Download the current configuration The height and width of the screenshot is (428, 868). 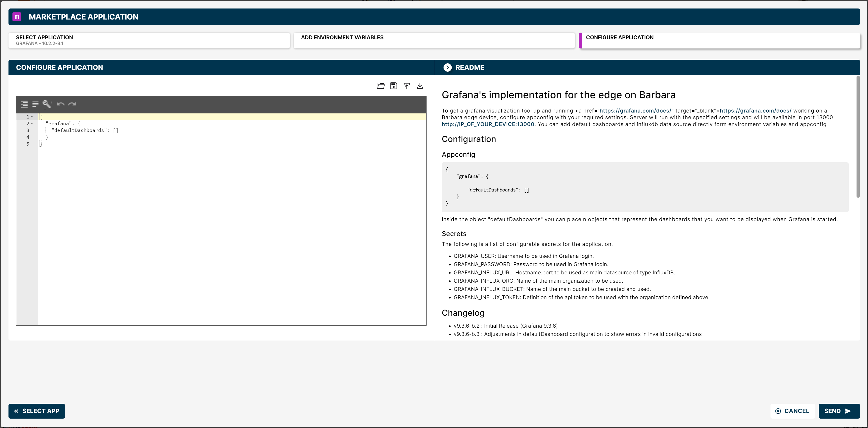point(420,86)
